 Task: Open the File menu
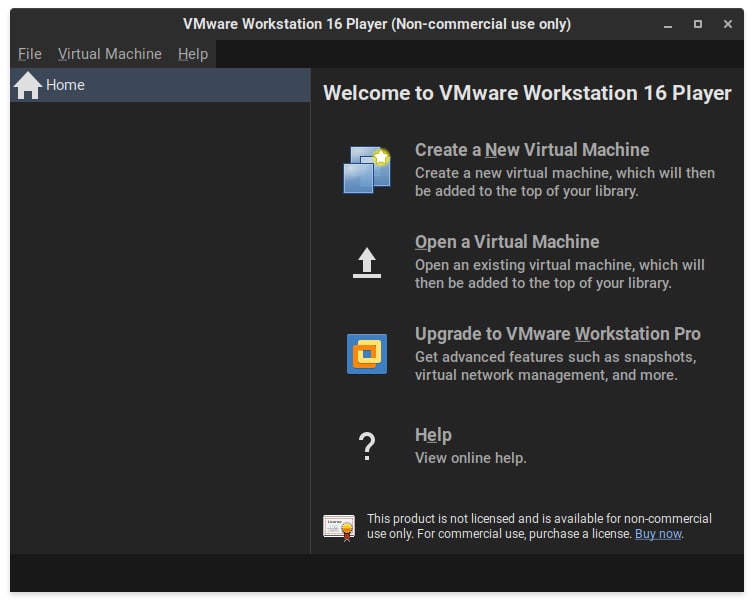pos(30,54)
